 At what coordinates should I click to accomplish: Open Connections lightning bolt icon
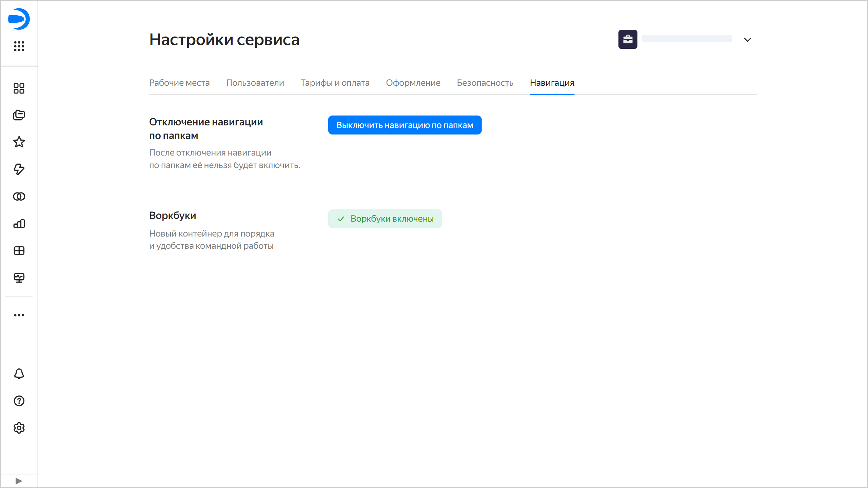tap(19, 169)
